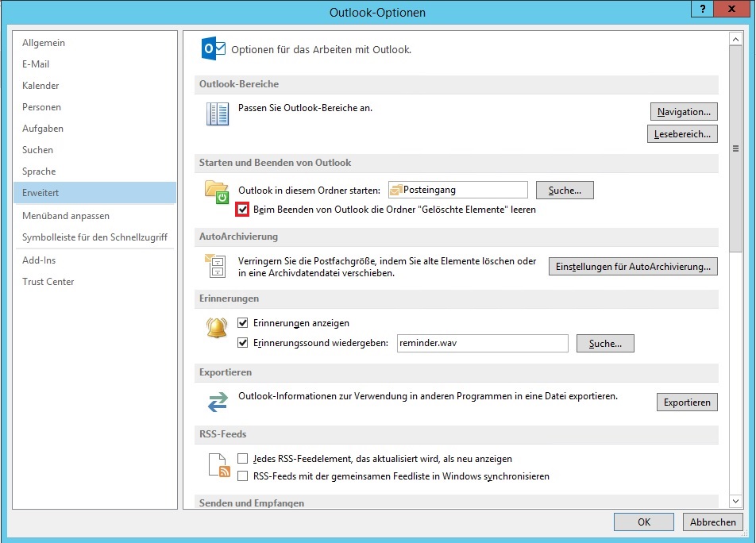Open the Kalender options category

[x=94, y=86]
